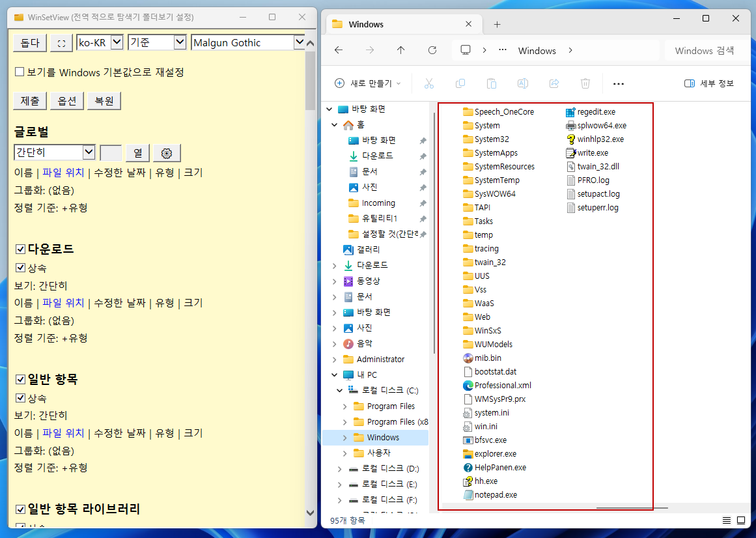756x538 pixels.
Task: Click the Share icon in Explorer toolbar
Action: [x=554, y=83]
